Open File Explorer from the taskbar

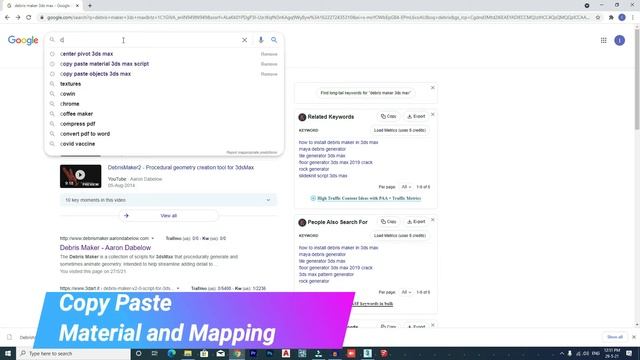188,353
